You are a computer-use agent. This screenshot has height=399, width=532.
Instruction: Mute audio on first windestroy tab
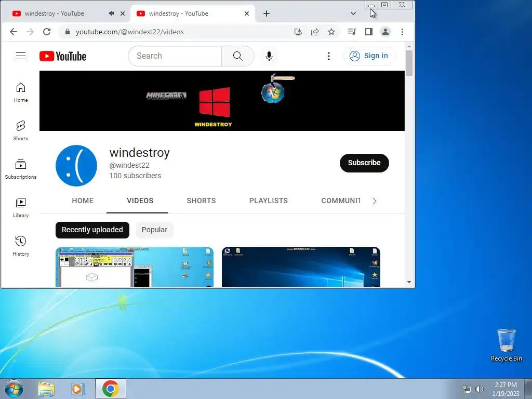pyautogui.click(x=111, y=14)
